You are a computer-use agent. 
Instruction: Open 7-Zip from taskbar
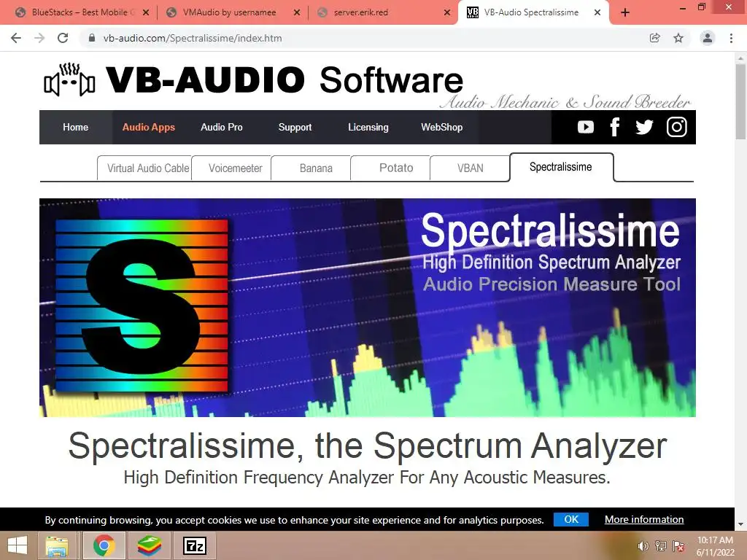[194, 545]
